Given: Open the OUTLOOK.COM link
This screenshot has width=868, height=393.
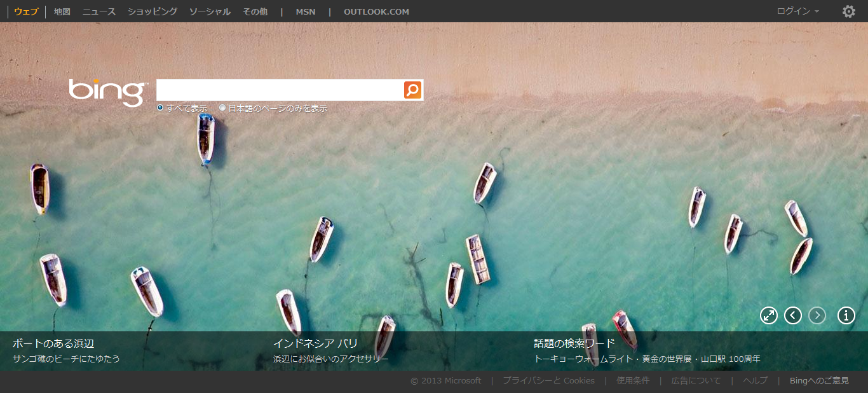Looking at the screenshot, I should (376, 11).
